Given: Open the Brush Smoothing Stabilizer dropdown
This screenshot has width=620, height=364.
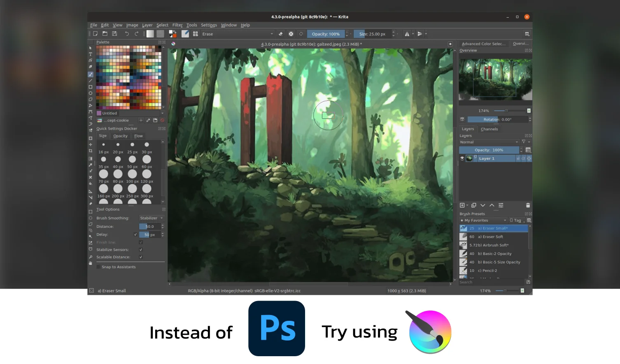Looking at the screenshot, I should [x=152, y=218].
